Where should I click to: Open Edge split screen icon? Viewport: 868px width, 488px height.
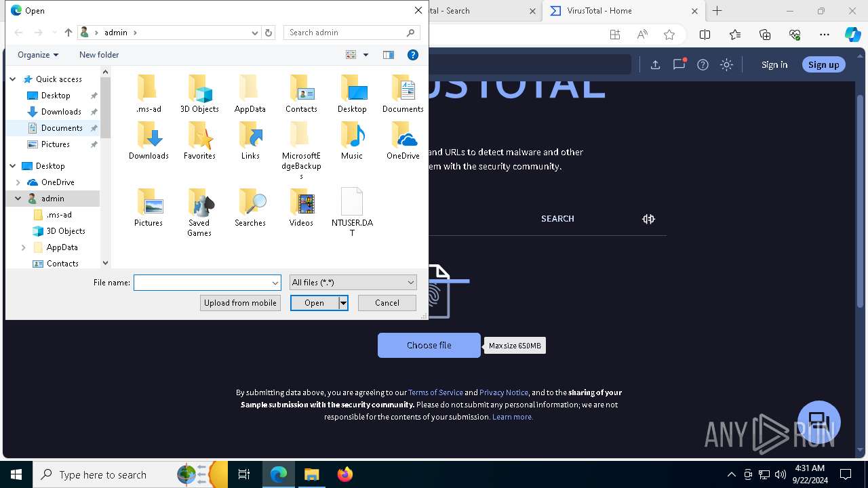click(x=705, y=35)
